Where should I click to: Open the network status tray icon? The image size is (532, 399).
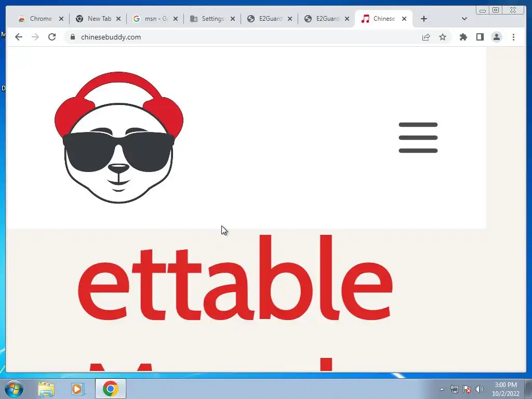[x=454, y=389]
